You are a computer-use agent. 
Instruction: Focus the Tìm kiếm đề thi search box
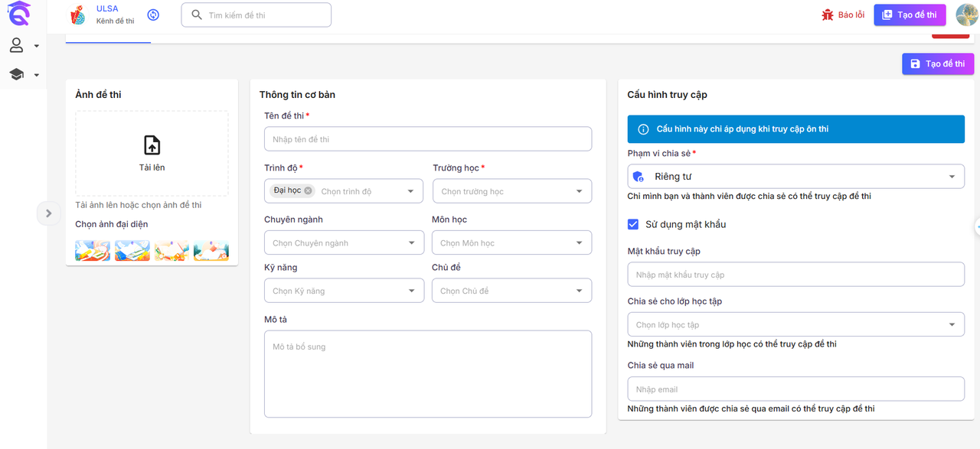(x=256, y=15)
